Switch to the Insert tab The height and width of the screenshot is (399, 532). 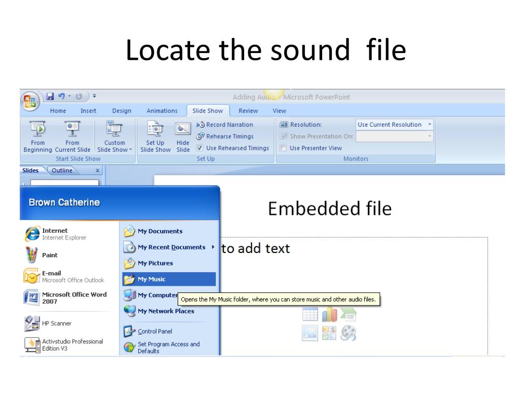(x=88, y=111)
